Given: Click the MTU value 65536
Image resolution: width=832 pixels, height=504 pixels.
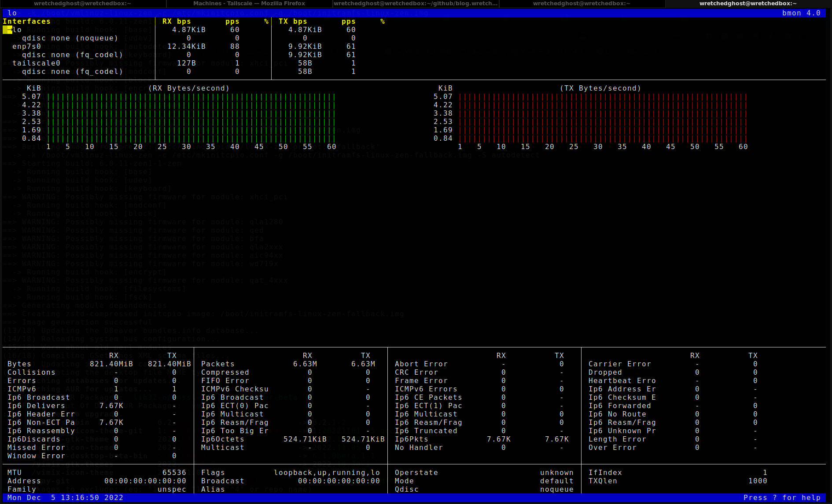Looking at the screenshot, I should tap(174, 473).
